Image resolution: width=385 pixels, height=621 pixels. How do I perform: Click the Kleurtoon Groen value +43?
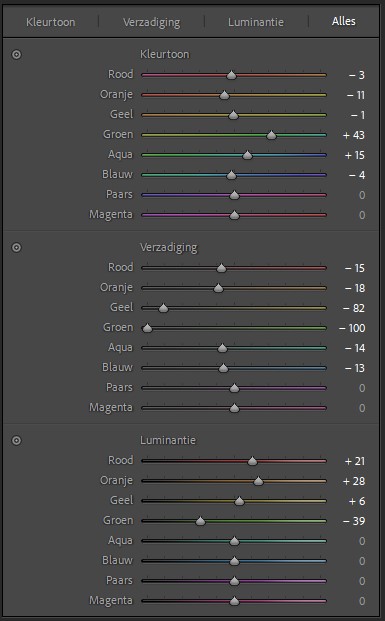point(354,135)
